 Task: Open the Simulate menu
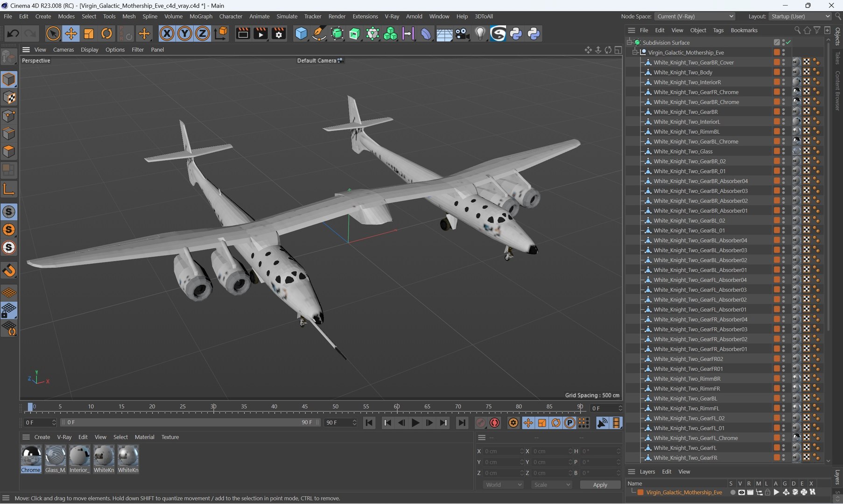coord(287,16)
